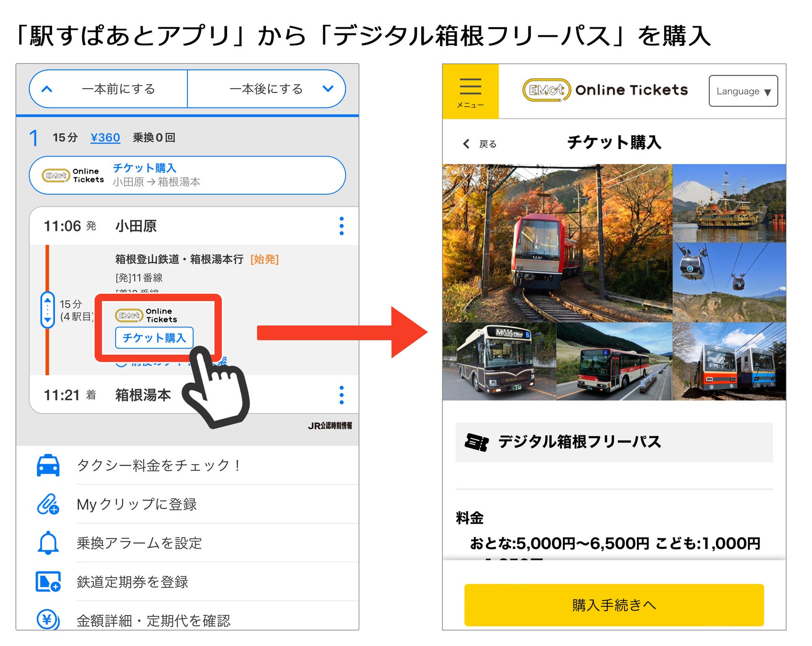Open the ¥360 fare link

click(x=105, y=138)
